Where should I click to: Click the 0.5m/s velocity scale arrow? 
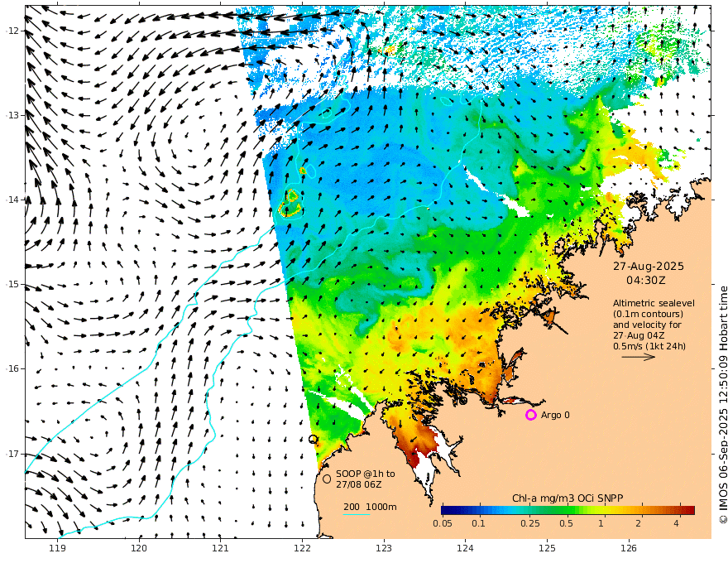coord(639,357)
